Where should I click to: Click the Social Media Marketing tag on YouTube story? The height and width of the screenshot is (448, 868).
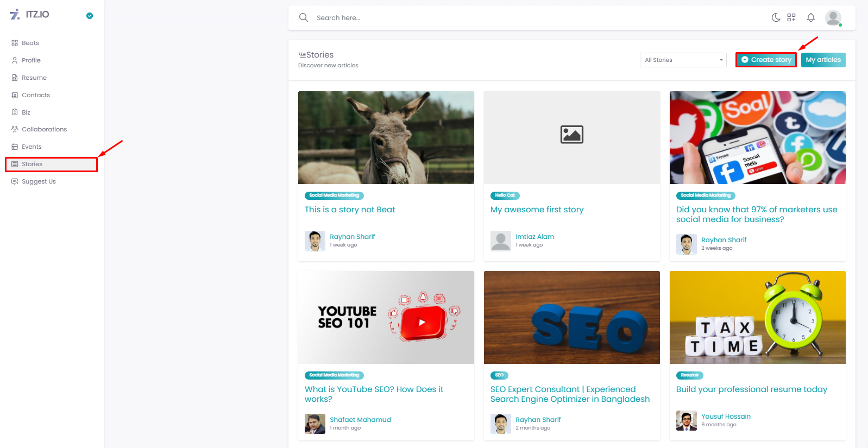coord(334,375)
